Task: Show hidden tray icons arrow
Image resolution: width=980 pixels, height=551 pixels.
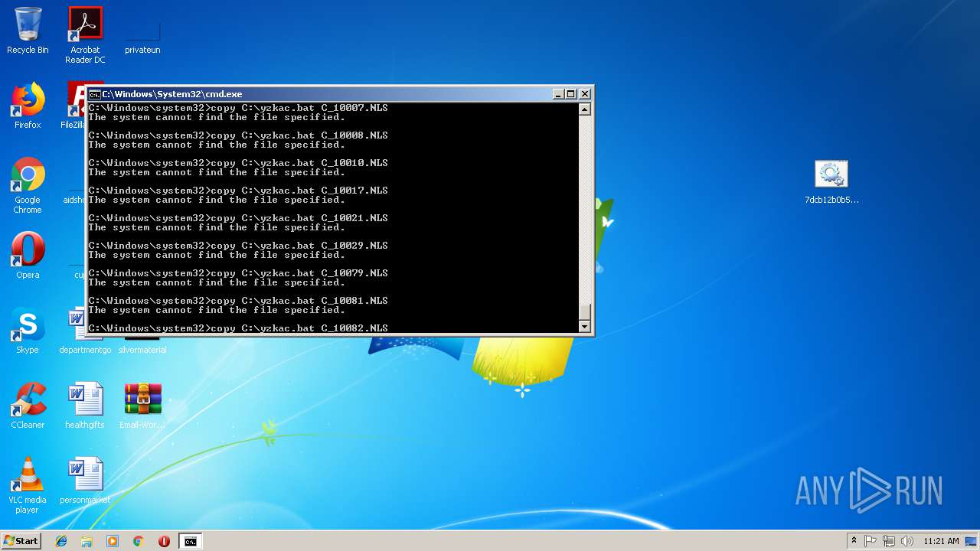Action: click(x=854, y=541)
